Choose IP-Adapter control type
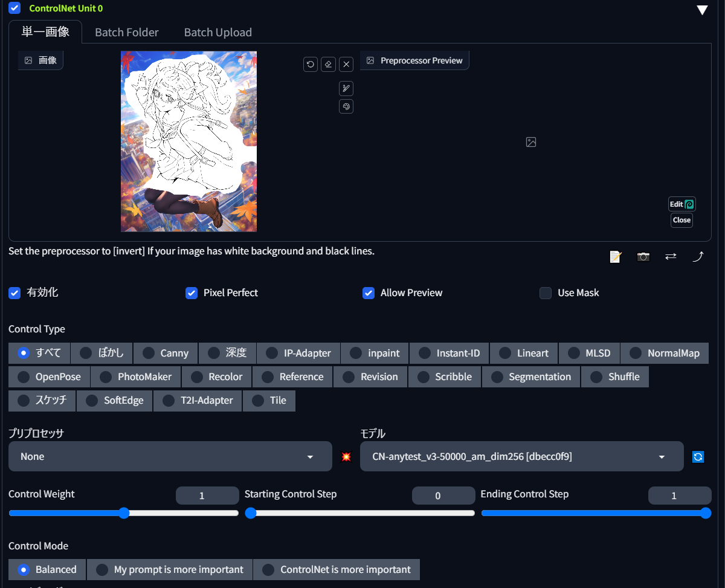 (x=298, y=353)
